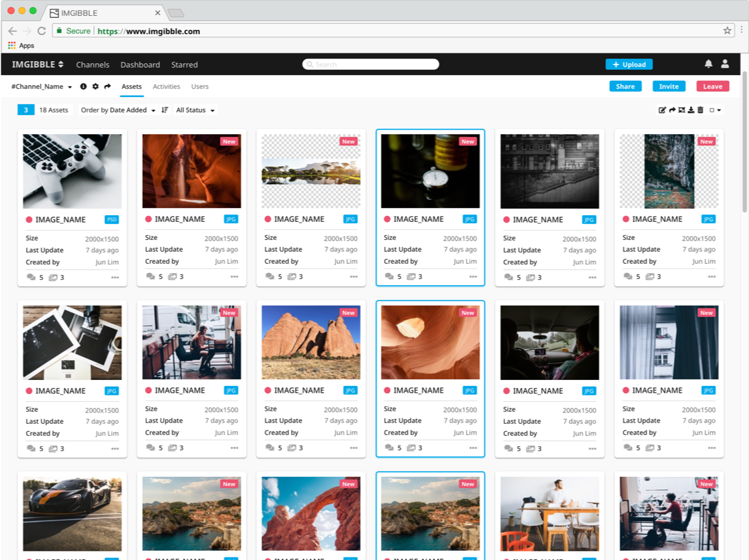Open channel settings gear icon
This screenshot has width=749, height=560.
[x=96, y=86]
